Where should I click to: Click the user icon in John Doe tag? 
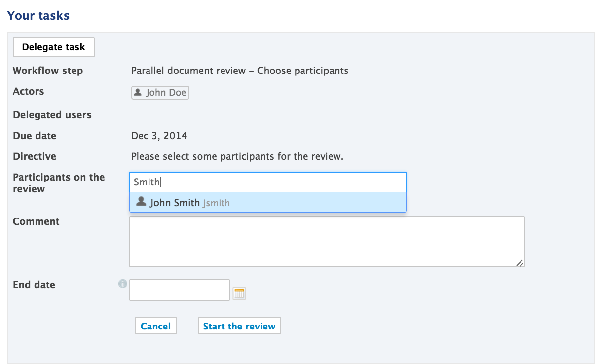point(138,92)
